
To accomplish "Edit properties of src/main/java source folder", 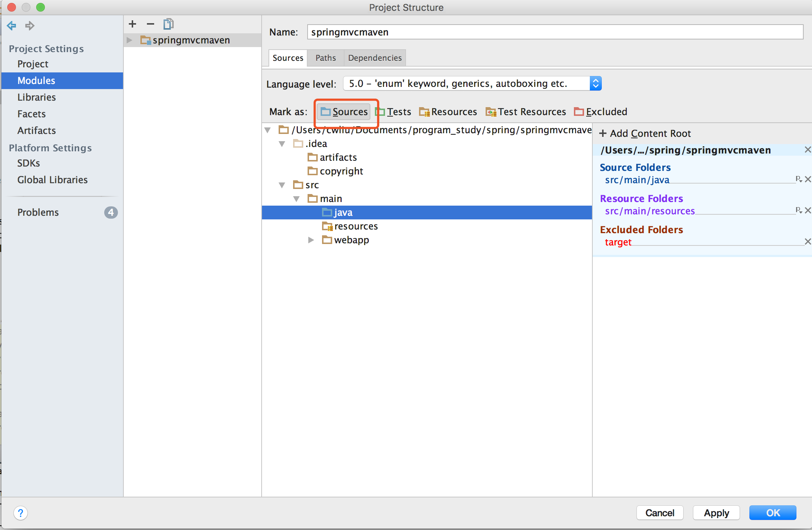I will click(x=799, y=179).
